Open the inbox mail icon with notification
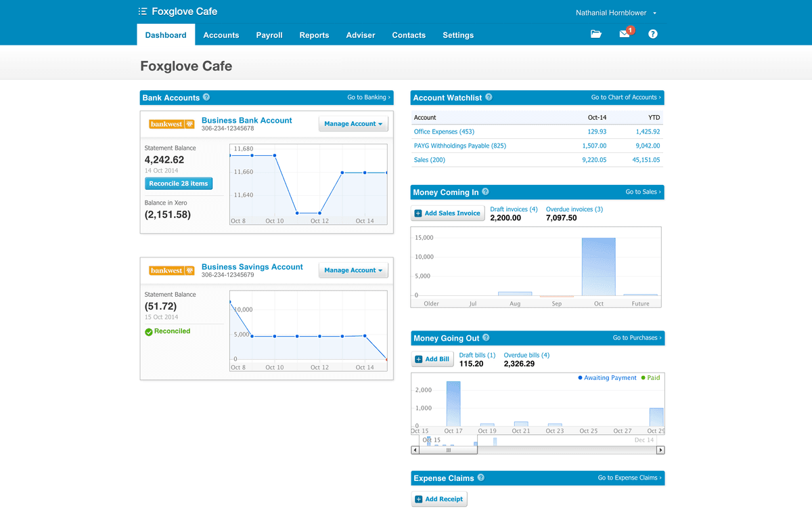The width and height of the screenshot is (812, 508). tap(625, 34)
